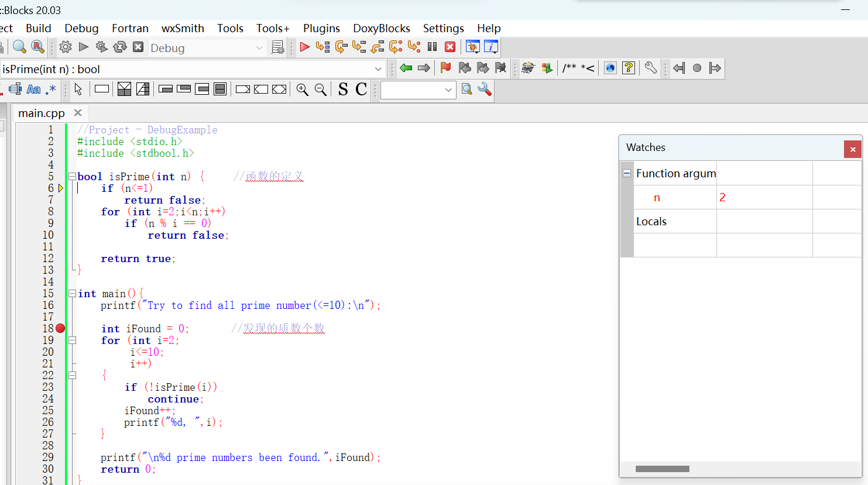Screen dimensions: 868x485
Task: Open the wxSmith menu
Action: click(x=183, y=28)
